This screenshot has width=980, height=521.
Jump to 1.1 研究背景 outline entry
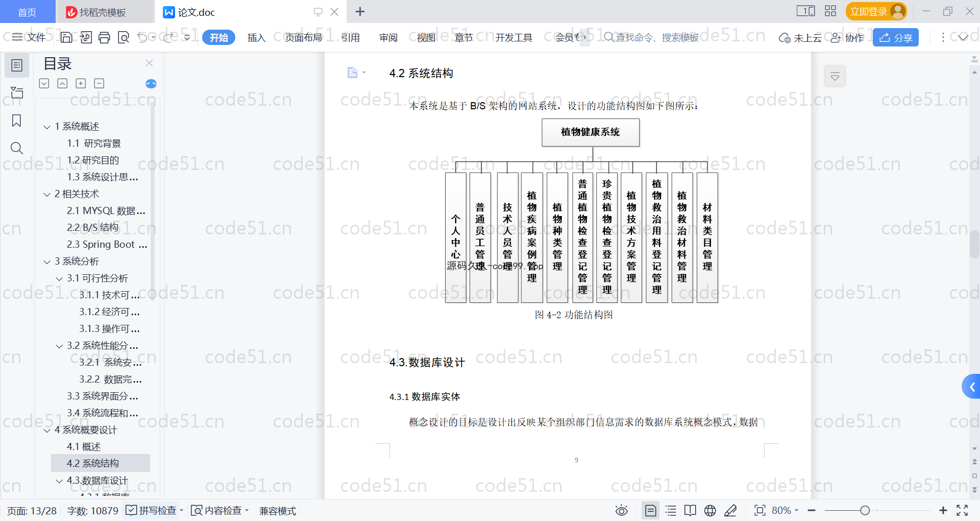(94, 144)
